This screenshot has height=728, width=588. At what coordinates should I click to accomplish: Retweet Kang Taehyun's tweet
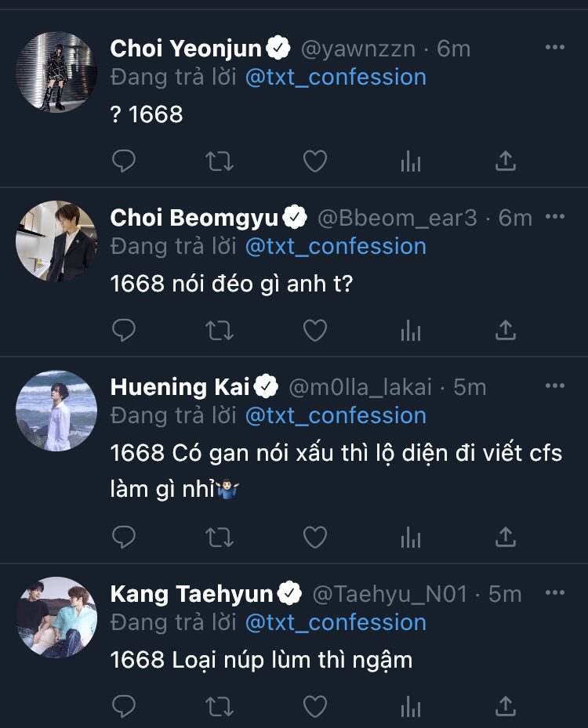(x=220, y=707)
